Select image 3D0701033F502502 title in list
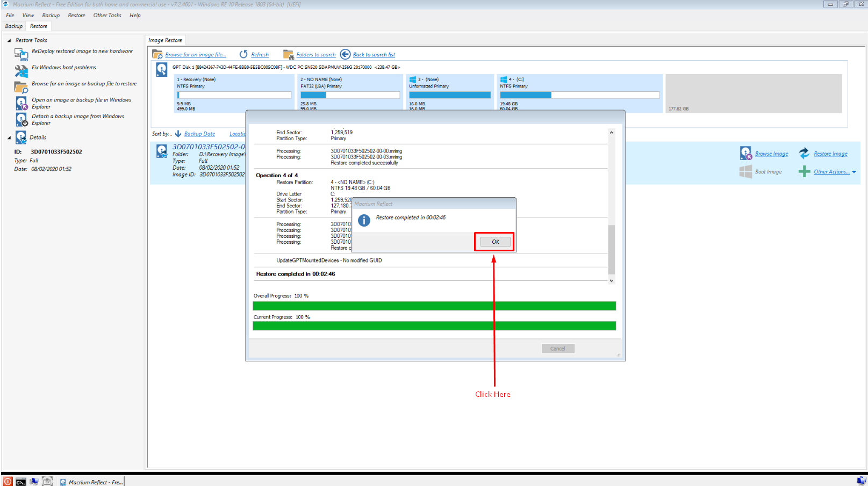Image resolution: width=868 pixels, height=486 pixels. point(209,147)
